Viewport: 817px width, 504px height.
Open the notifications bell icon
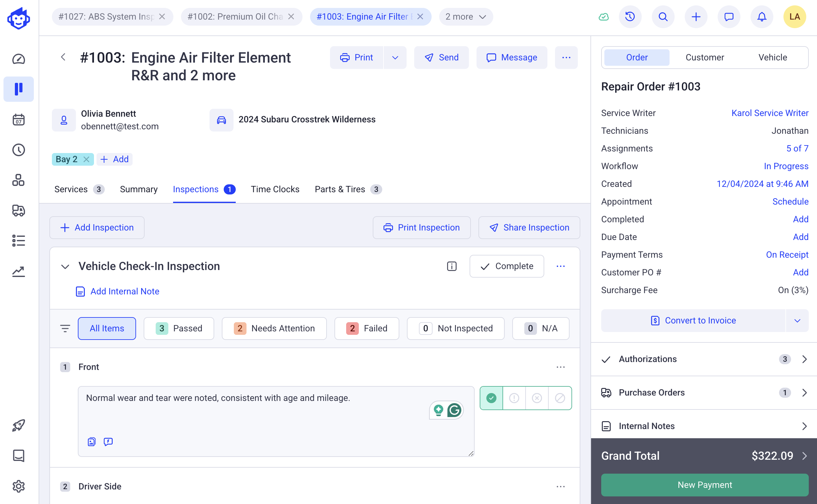(x=762, y=17)
